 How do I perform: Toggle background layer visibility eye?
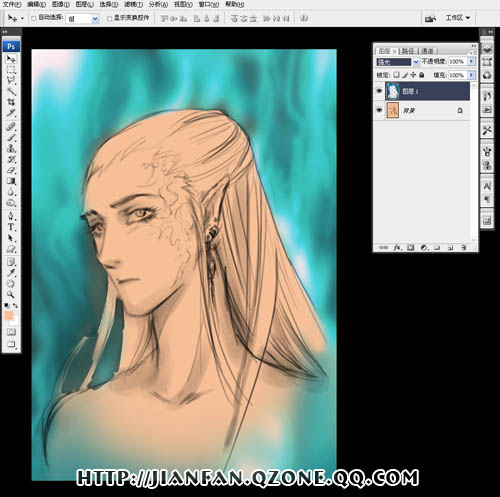(379, 110)
